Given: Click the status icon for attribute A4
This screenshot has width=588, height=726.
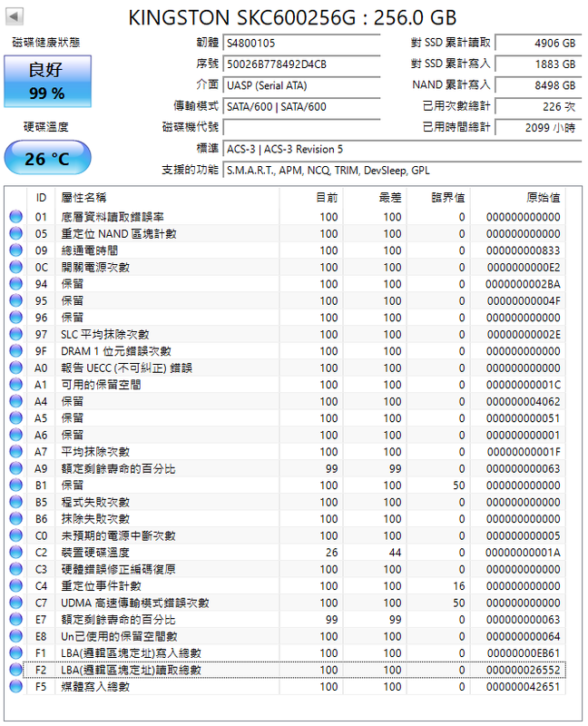Looking at the screenshot, I should coord(15,401).
